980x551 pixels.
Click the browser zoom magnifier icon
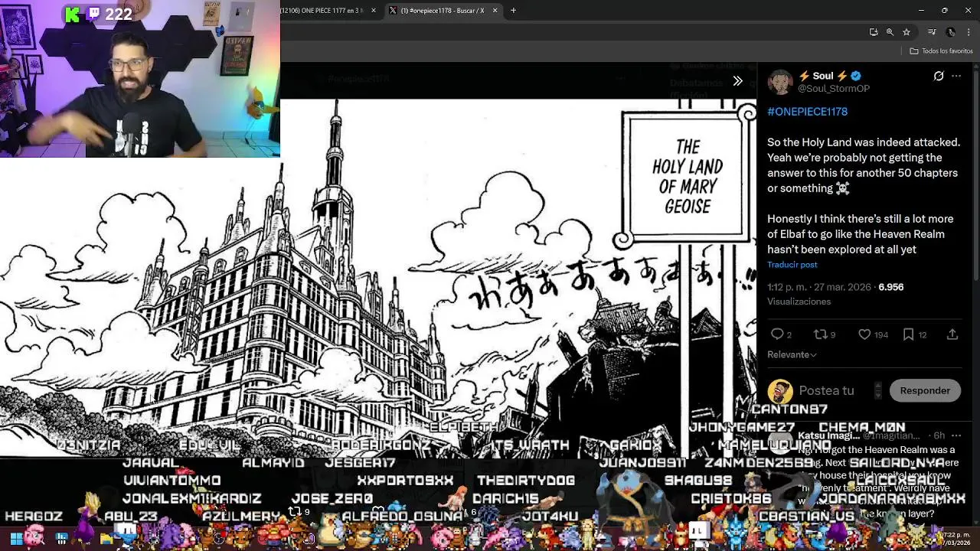890,32
